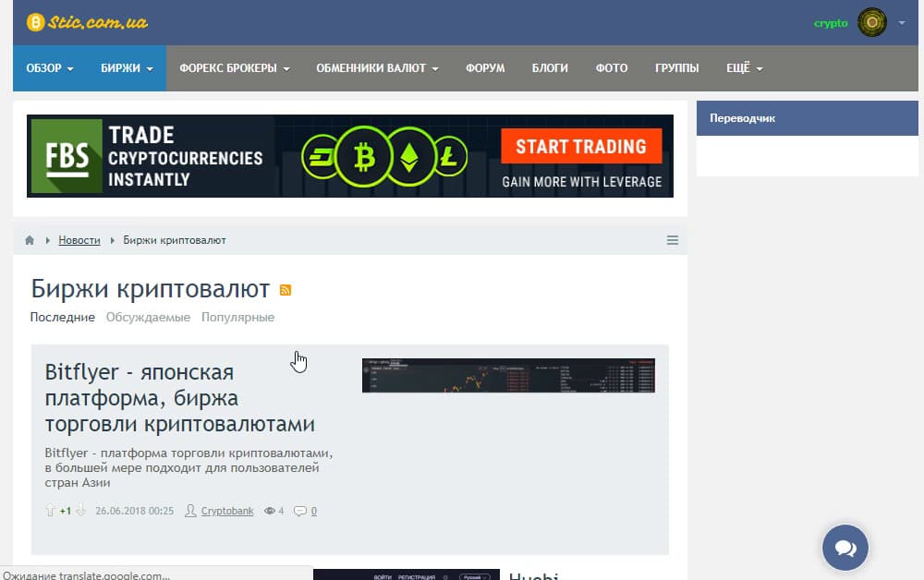Screen dimensions: 924x580
Task: Click the Bitcoin coin in banner
Action: tap(363, 157)
